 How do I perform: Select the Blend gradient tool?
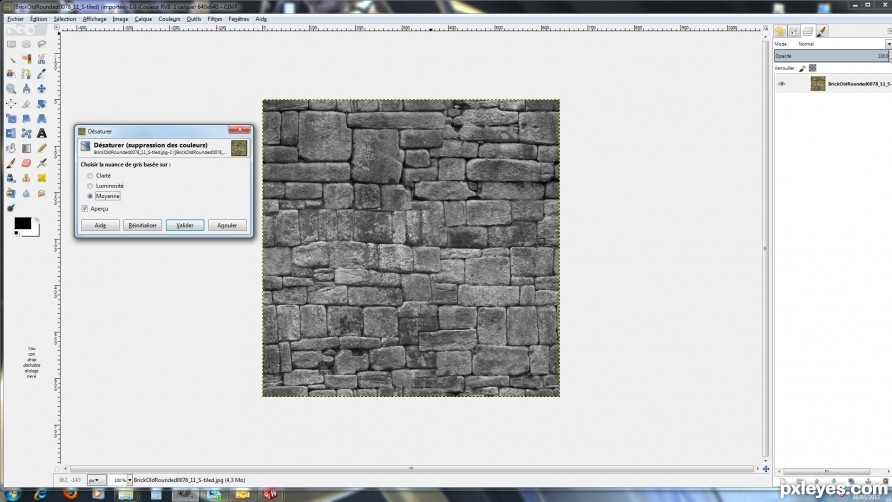coord(26,148)
